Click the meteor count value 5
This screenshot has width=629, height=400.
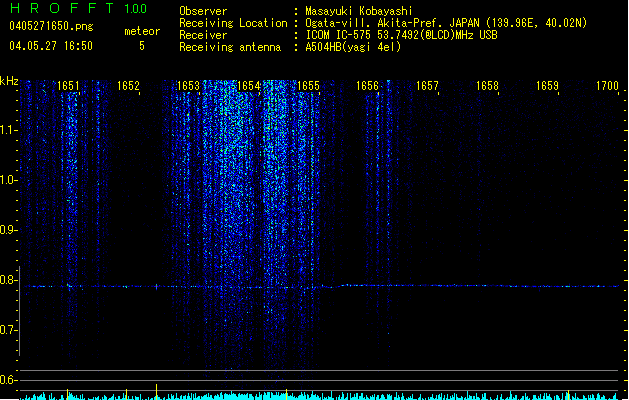(x=142, y=46)
